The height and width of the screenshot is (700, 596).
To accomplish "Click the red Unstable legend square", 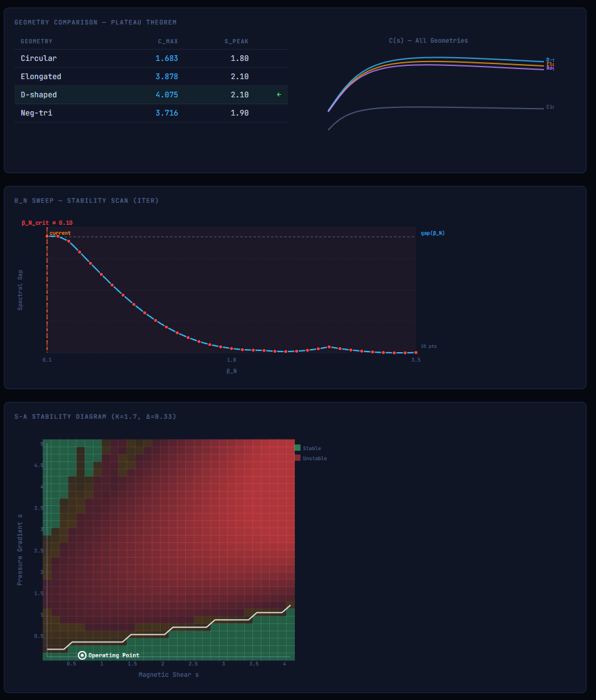I will click(x=297, y=458).
